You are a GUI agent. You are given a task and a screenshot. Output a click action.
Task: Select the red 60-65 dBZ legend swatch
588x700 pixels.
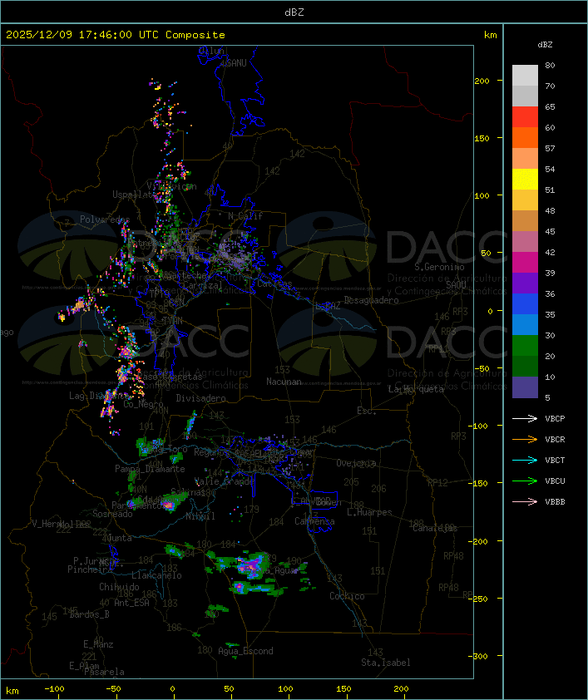525,117
